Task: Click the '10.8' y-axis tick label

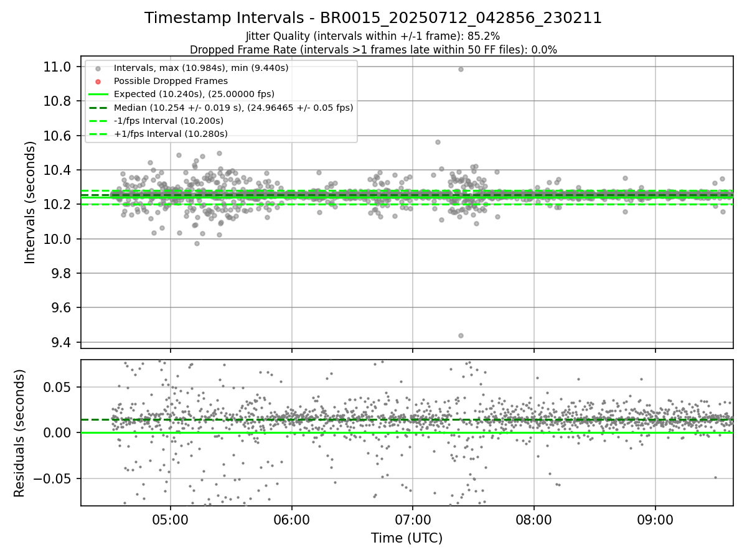Action: click(x=58, y=101)
